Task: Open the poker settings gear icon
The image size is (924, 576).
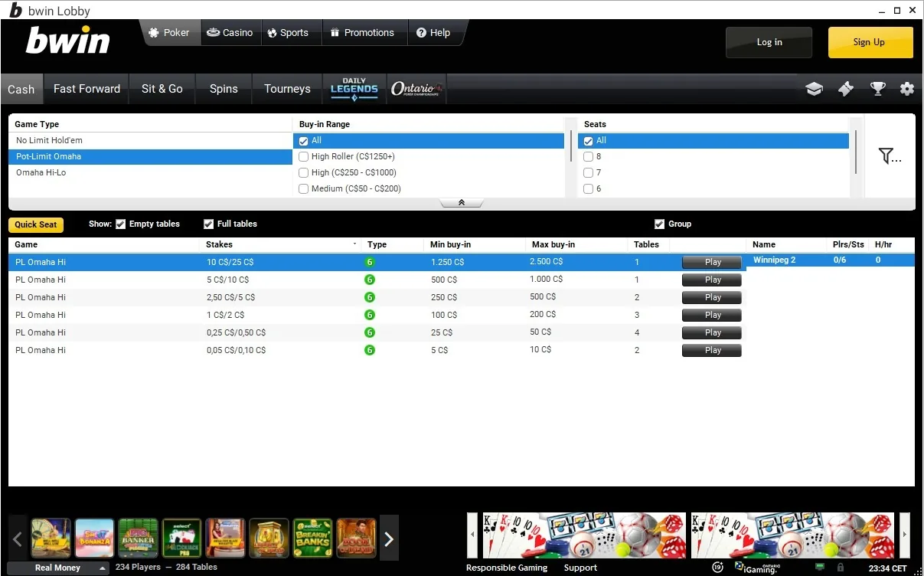Action: [x=907, y=89]
